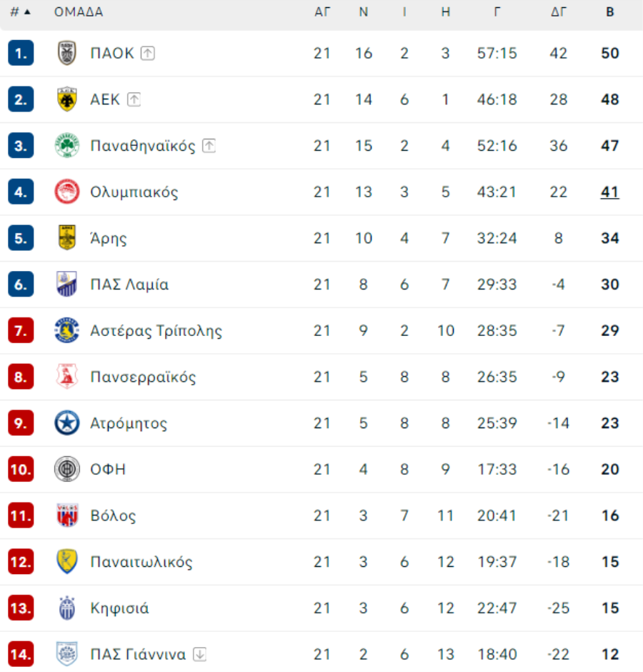Sort table by the B points header
This screenshot has width=643, height=672.
(x=610, y=12)
